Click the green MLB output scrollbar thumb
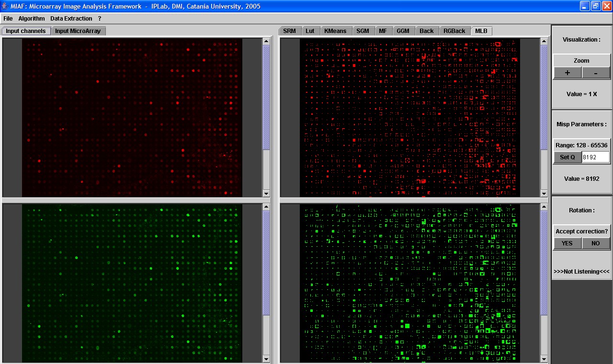 tap(544, 264)
